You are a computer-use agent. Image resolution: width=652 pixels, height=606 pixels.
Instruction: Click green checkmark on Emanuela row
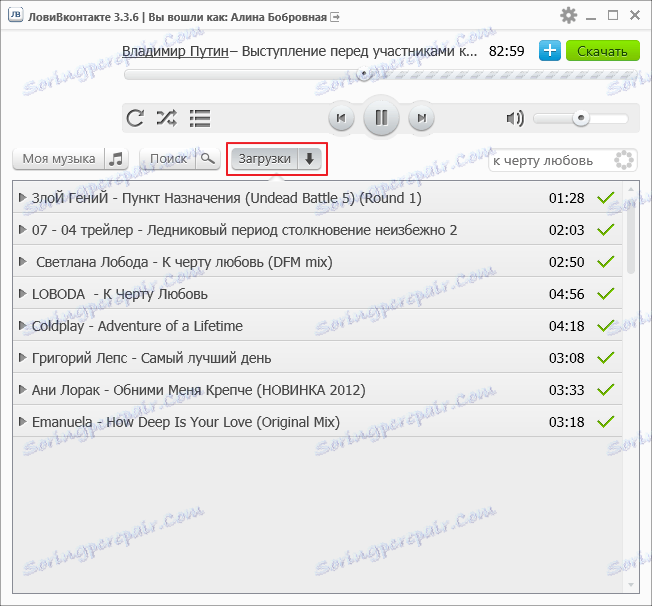click(605, 422)
